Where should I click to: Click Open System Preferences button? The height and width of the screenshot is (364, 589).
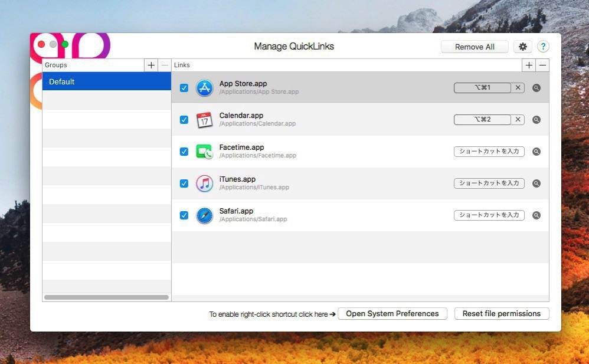point(392,314)
